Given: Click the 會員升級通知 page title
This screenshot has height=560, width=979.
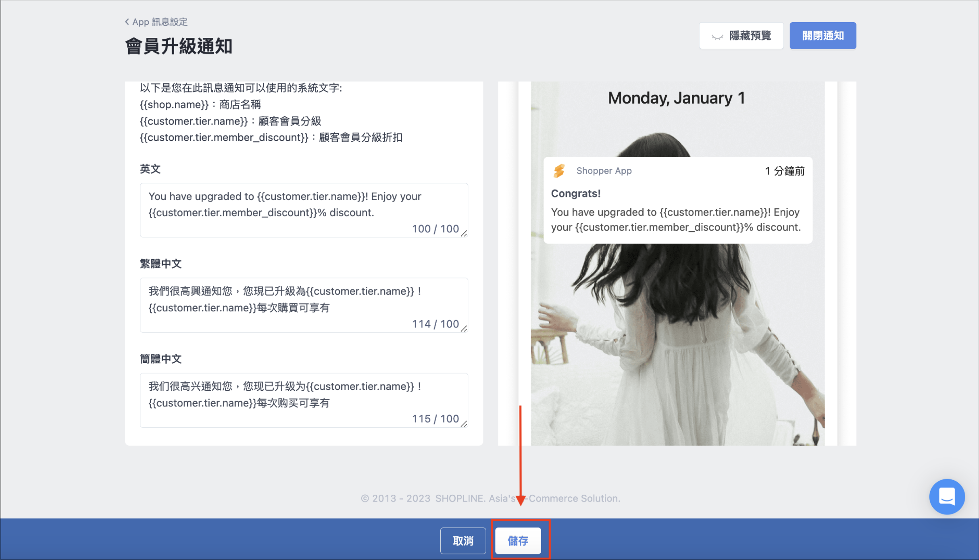Looking at the screenshot, I should pos(179,46).
